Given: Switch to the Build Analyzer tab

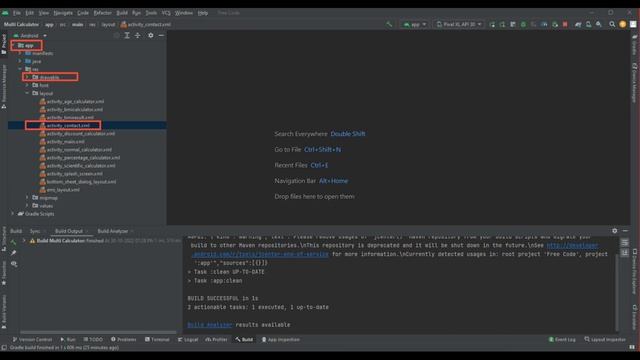Looking at the screenshot, I should click(113, 231).
